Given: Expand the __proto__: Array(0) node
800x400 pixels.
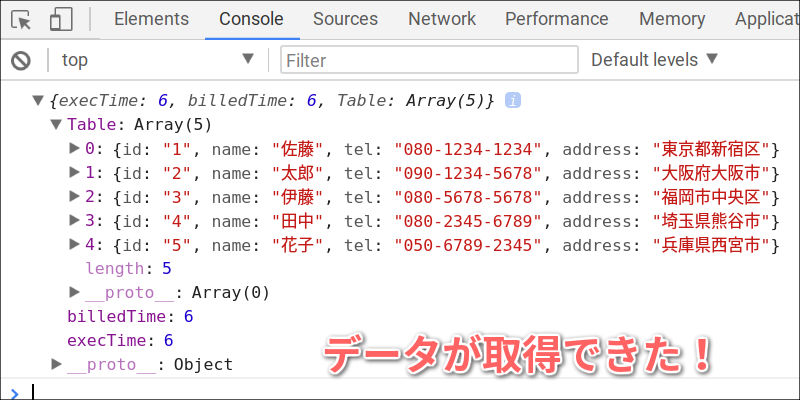Looking at the screenshot, I should tap(74, 292).
